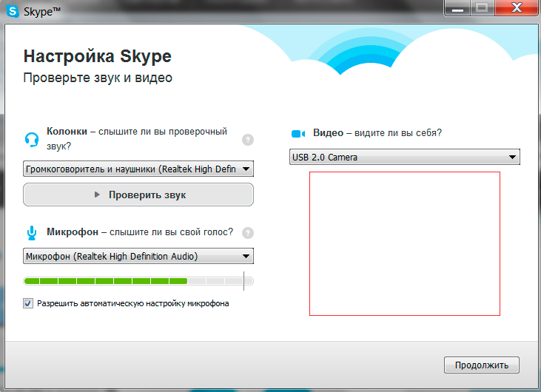Toggle Разрешить автоматическую настройку микрофона checkbox
Screen dimensions: 541x392
tap(28, 303)
